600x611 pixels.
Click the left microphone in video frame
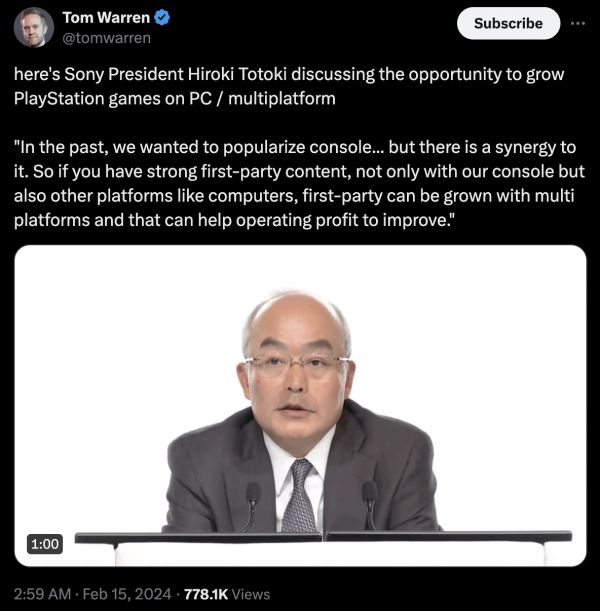click(252, 505)
